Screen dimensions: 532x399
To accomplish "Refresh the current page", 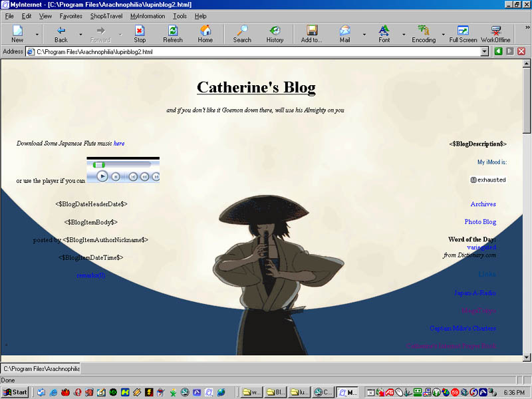I will tap(173, 34).
